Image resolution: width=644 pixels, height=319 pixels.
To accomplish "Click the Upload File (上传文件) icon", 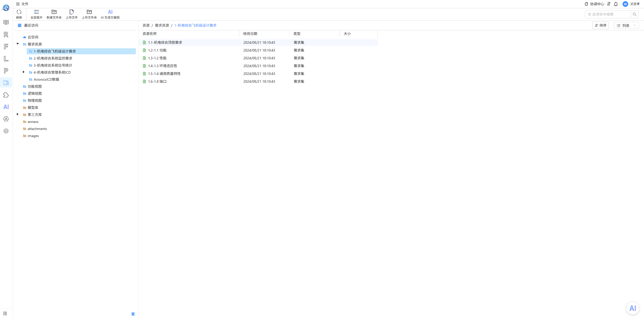I will click(72, 12).
